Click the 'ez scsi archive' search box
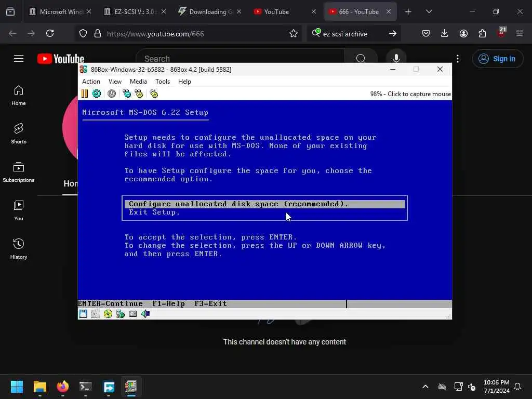The image size is (532, 399). tap(353, 34)
